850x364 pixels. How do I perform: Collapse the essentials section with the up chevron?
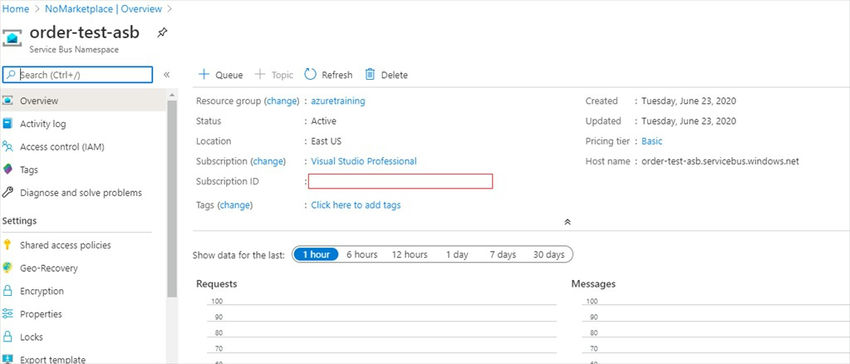[568, 222]
